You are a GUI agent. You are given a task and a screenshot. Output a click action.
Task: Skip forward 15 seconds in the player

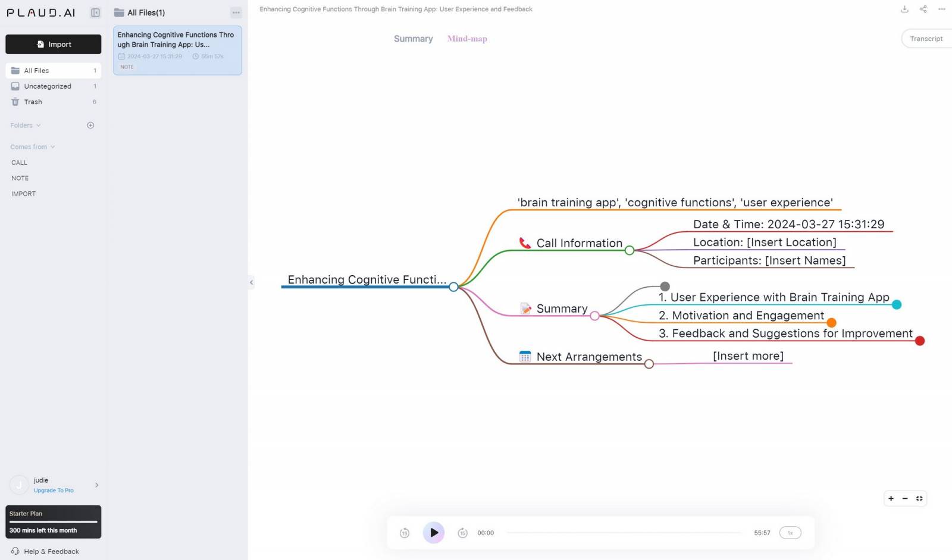(462, 533)
